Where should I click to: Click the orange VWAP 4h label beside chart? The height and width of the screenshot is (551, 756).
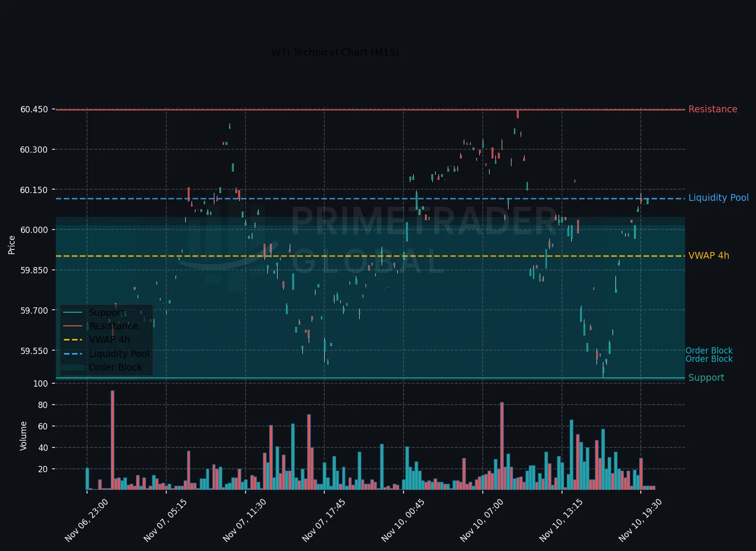tap(709, 256)
